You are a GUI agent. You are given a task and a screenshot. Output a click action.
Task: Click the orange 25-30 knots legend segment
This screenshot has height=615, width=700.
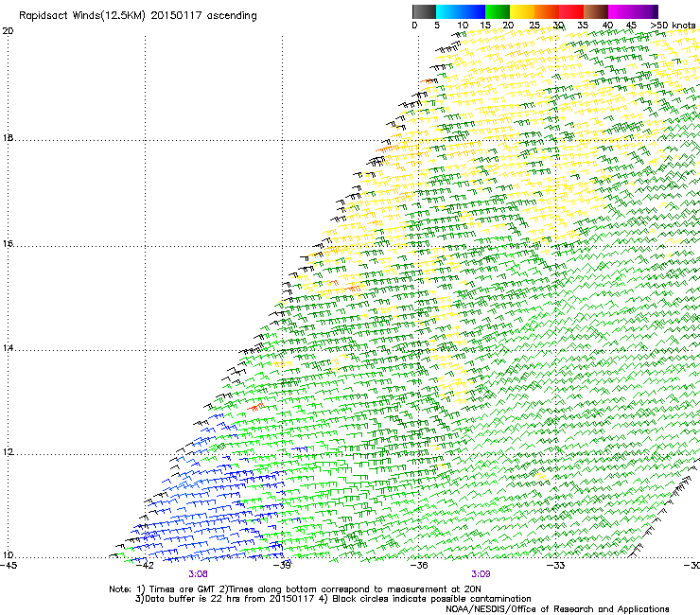pyautogui.click(x=547, y=11)
